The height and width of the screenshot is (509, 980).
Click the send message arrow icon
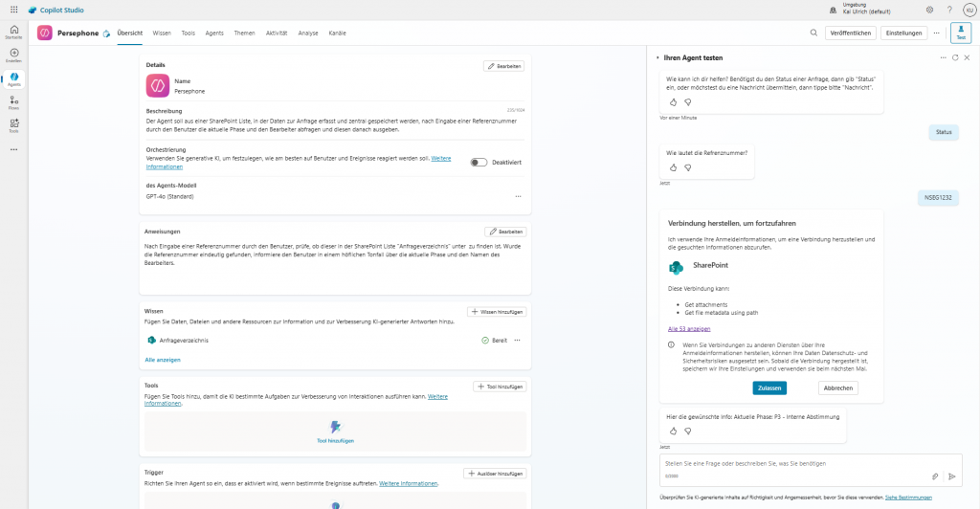point(951,476)
